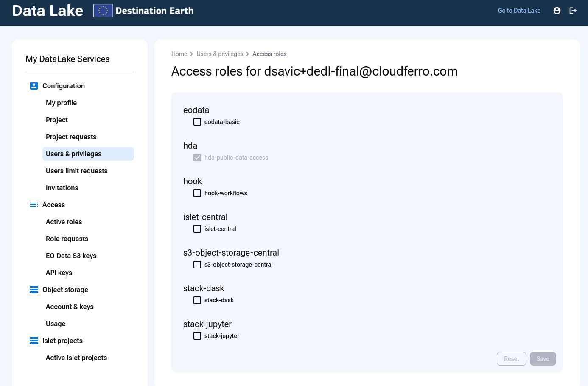Screen dimensions: 588x386
Task: Click the Islet projects section heading
Action: [62, 341]
